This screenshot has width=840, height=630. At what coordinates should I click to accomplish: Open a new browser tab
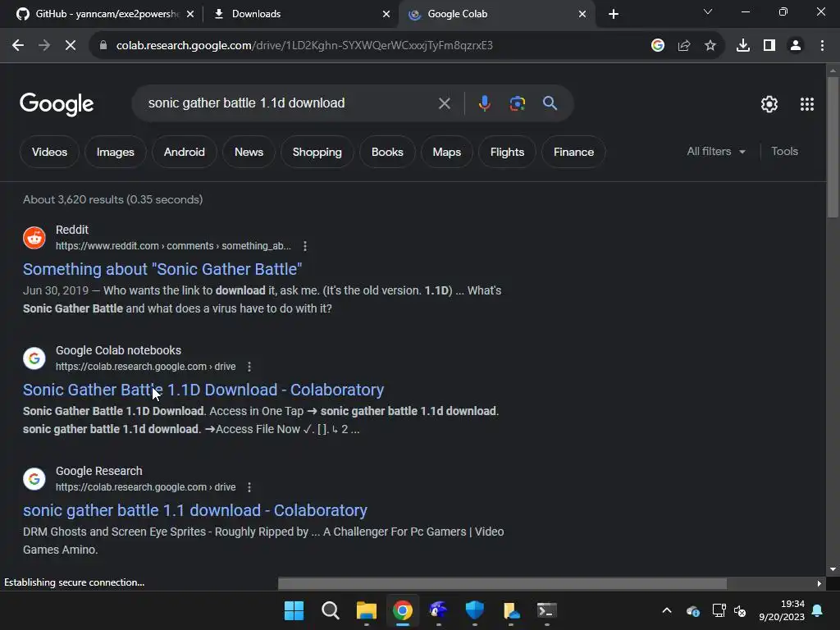coord(614,14)
